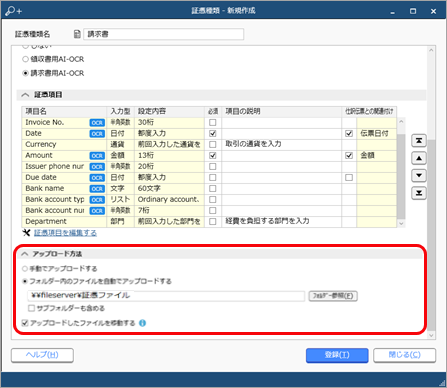The height and width of the screenshot is (388, 447).
Task: Toggle required checkbox for Bank name row
Action: click(212, 188)
